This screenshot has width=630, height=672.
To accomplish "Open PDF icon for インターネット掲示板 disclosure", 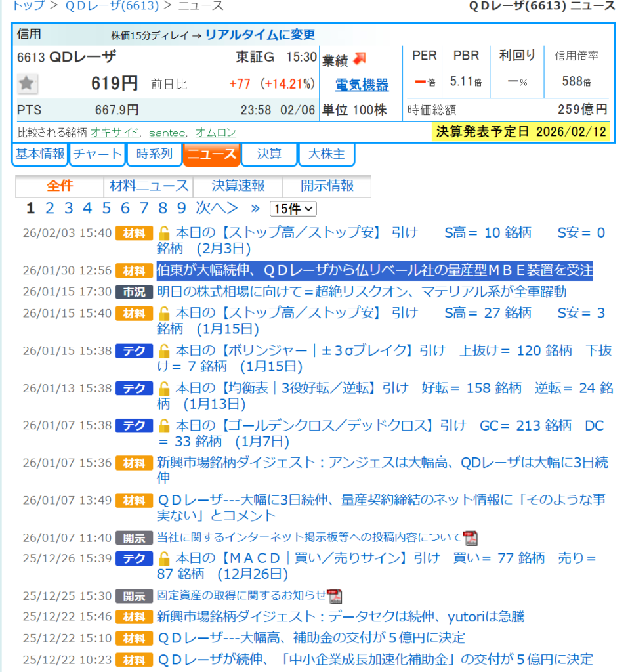I will (470, 538).
